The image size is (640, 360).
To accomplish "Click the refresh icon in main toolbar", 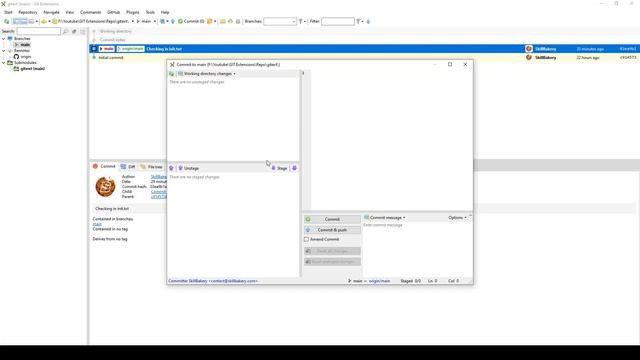I will [7, 21].
